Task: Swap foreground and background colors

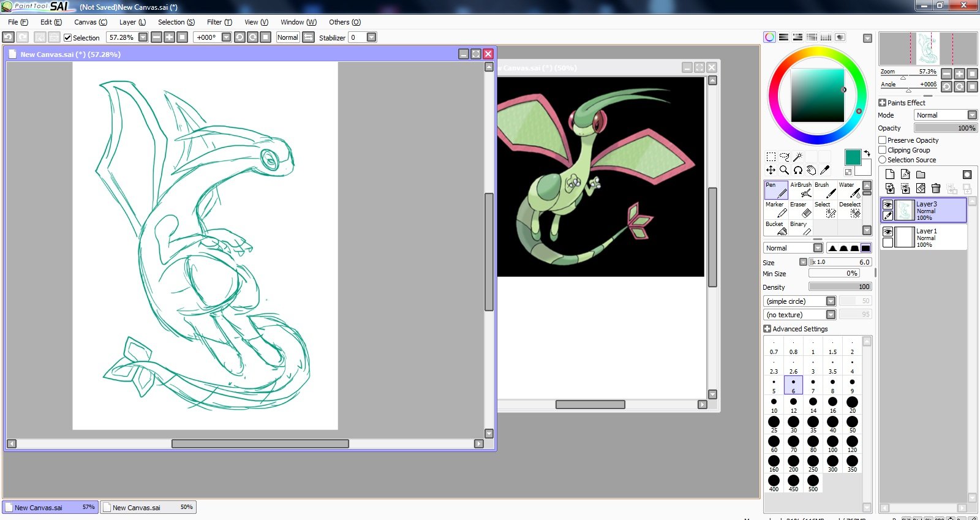Action: tap(867, 153)
